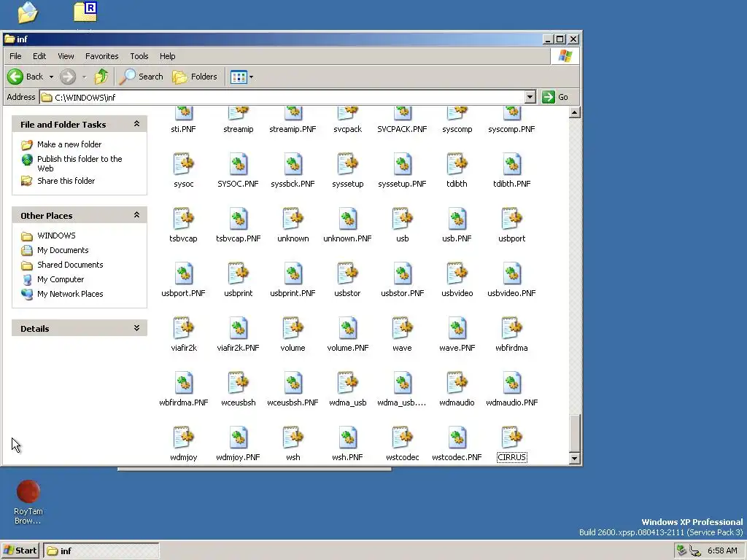Open the Start menu

20,551
